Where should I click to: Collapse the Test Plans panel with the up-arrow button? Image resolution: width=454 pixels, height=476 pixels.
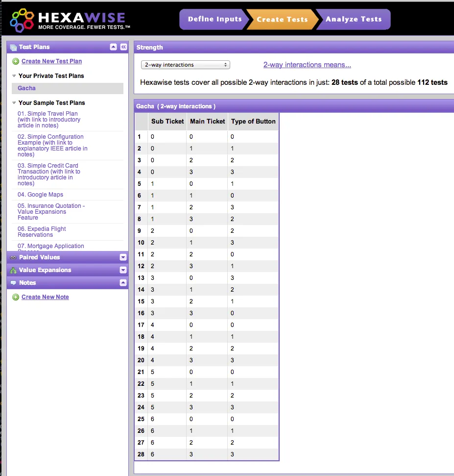(x=114, y=47)
